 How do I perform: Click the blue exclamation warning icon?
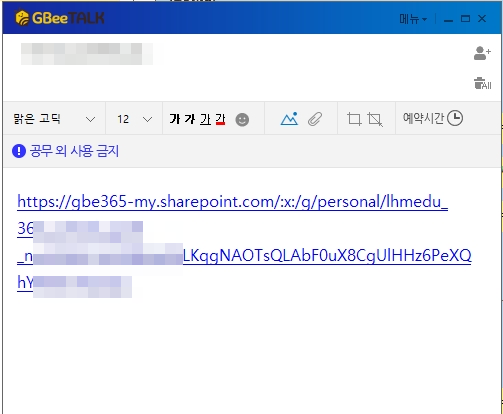pos(19,151)
